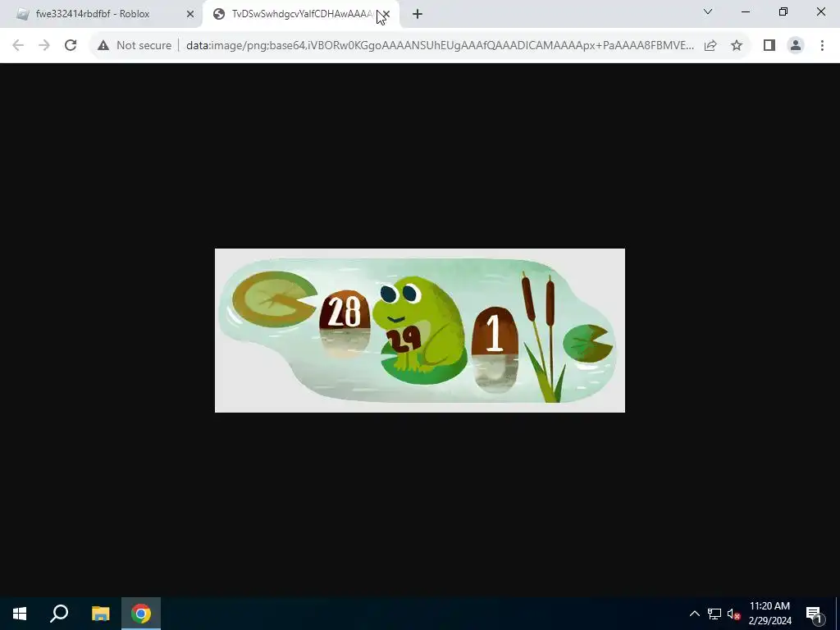The height and width of the screenshot is (630, 840).
Task: Open File Explorer from taskbar
Action: coord(100,614)
